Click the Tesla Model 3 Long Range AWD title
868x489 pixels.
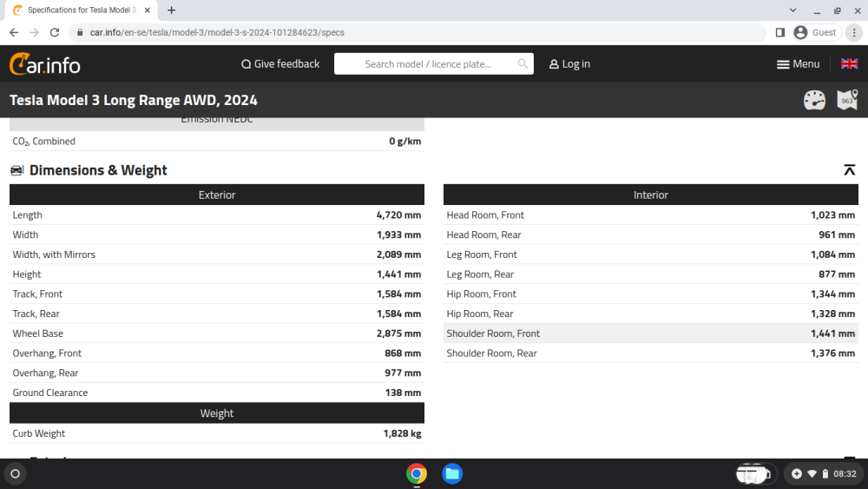134,100
